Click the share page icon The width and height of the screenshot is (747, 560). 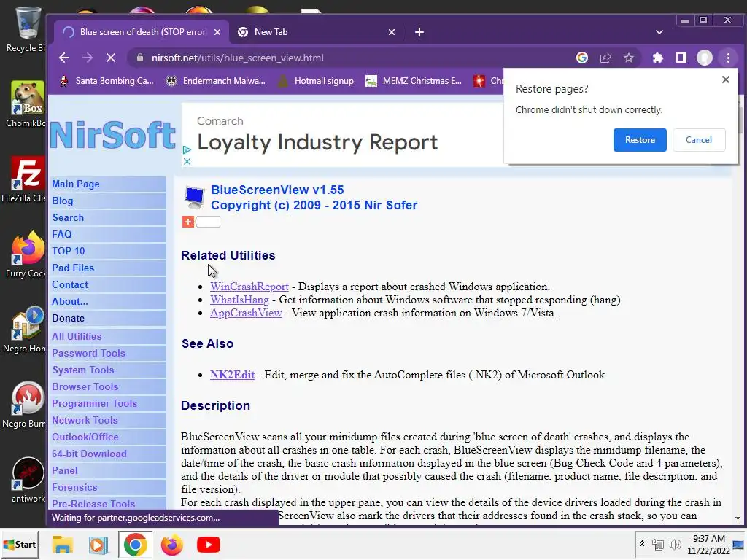tap(605, 58)
